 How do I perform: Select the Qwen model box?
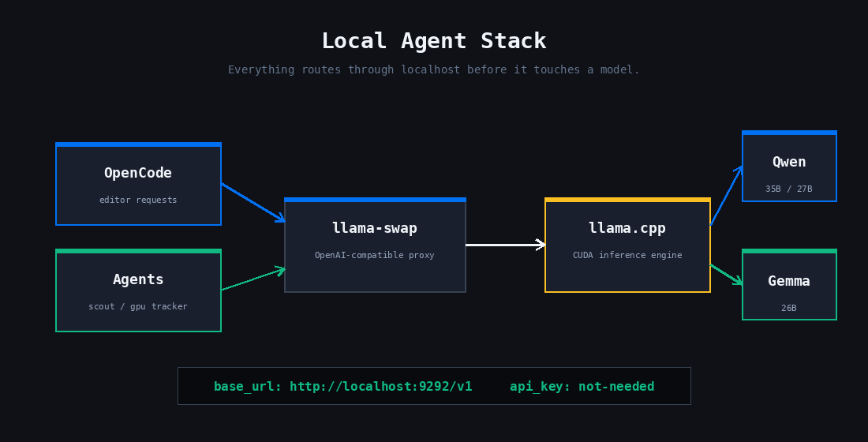tap(789, 167)
